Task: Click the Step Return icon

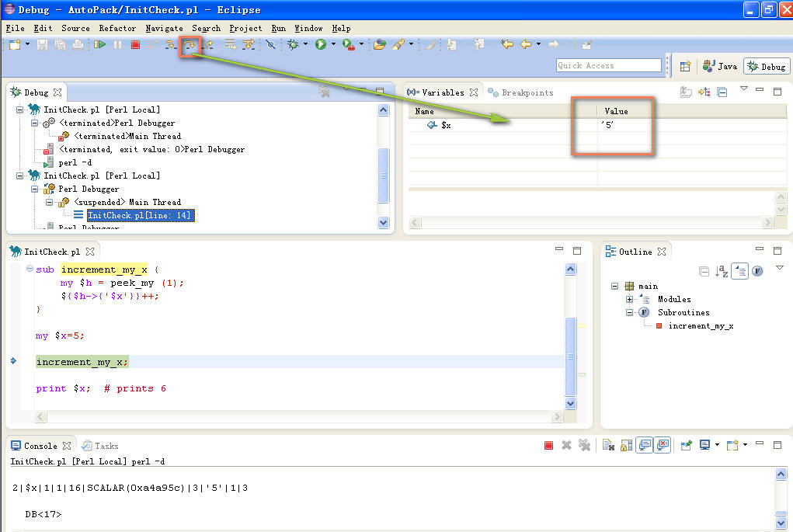Action: [208, 44]
